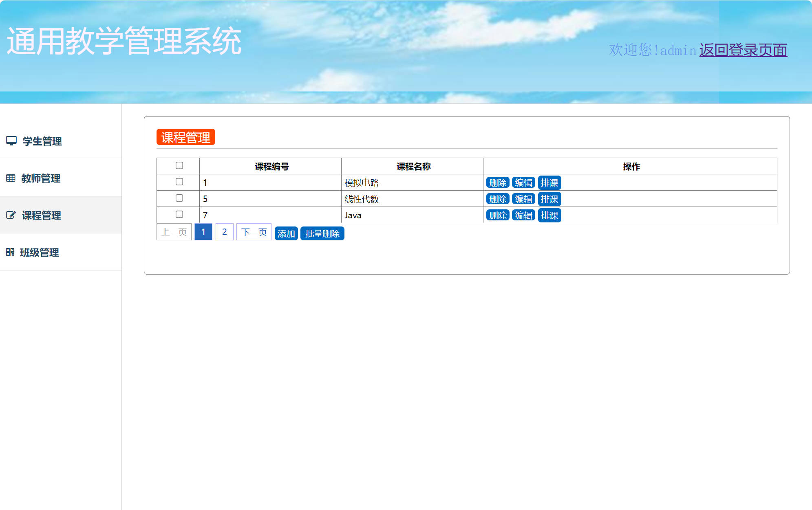Click the table icon beside 教师管理

[x=11, y=178]
